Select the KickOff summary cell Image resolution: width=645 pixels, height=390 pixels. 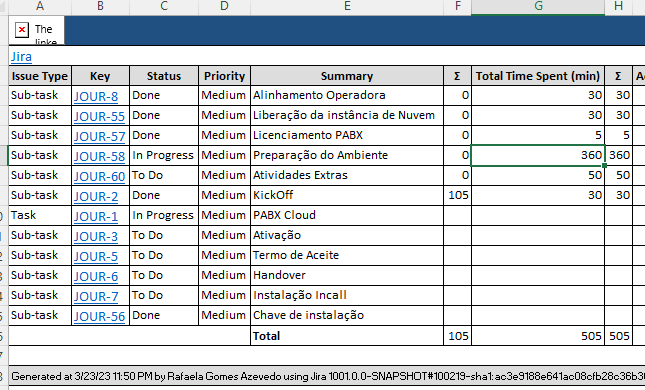tap(347, 195)
